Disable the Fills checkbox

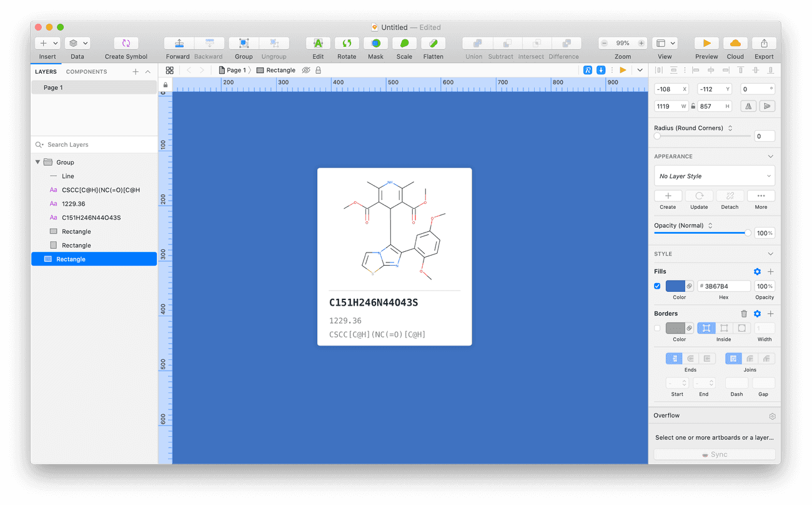coord(657,286)
